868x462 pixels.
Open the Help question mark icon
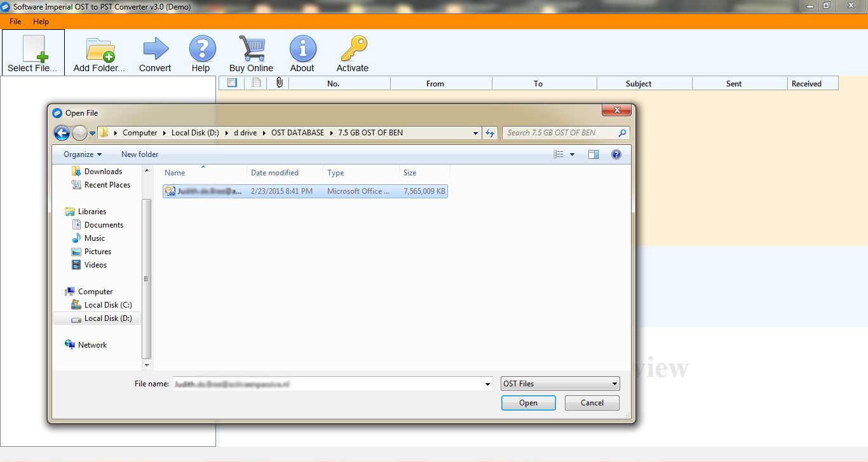click(202, 48)
